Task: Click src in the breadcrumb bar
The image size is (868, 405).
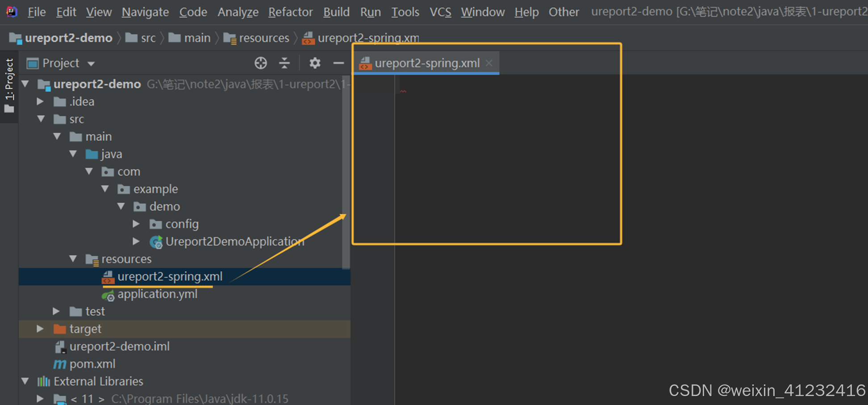Action: [141, 38]
